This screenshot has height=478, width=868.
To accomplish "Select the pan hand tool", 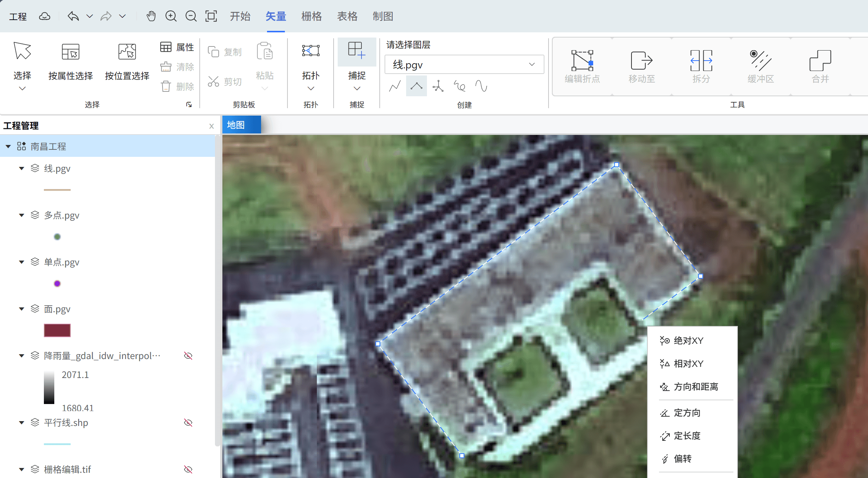I will (151, 16).
